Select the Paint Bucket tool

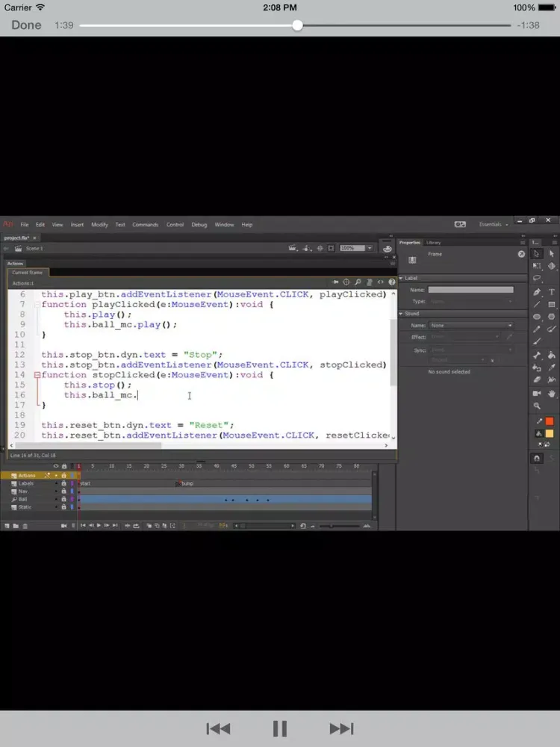(x=552, y=355)
